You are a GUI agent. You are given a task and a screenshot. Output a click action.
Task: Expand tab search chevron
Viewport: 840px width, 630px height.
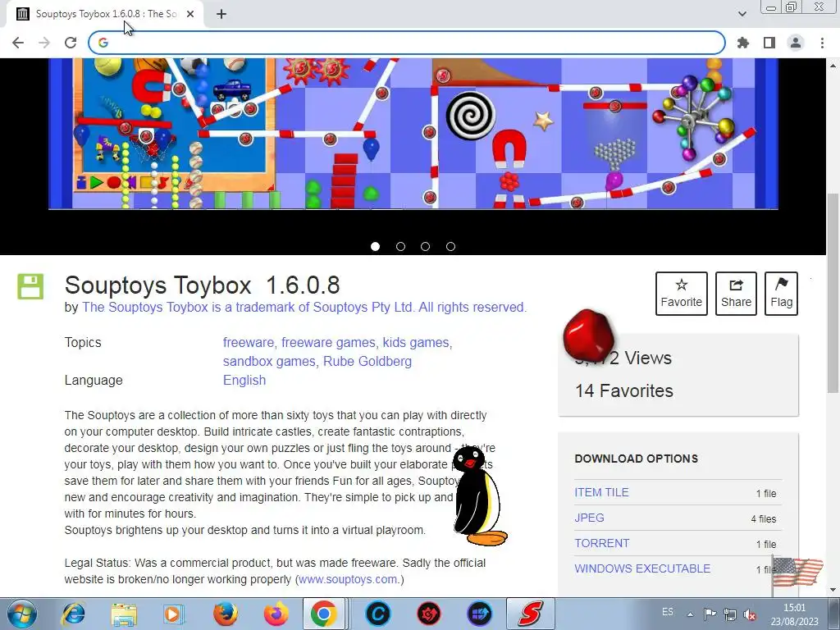click(742, 14)
